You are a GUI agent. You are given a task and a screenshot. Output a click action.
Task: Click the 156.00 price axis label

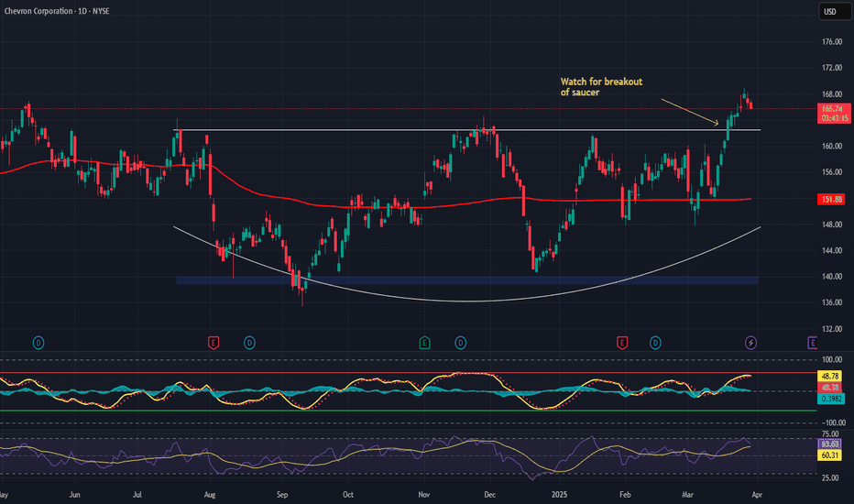(x=832, y=172)
